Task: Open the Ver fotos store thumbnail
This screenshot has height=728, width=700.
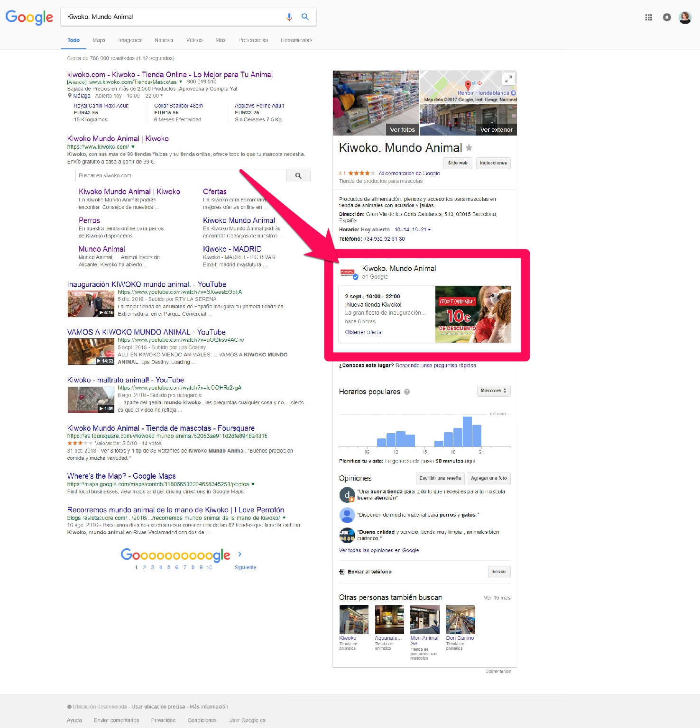Action: 376,103
